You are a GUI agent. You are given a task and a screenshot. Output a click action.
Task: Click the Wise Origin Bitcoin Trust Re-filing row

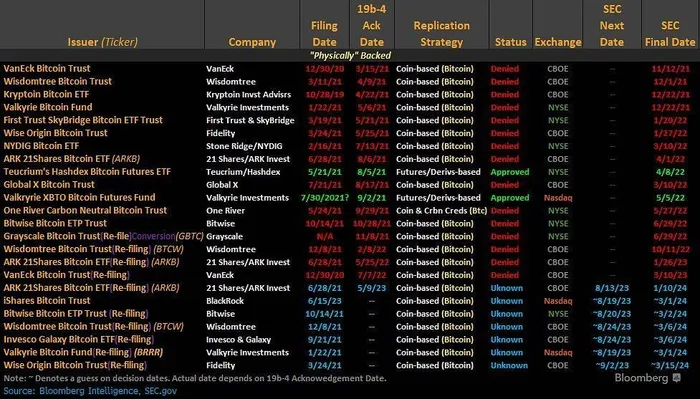coord(350,365)
